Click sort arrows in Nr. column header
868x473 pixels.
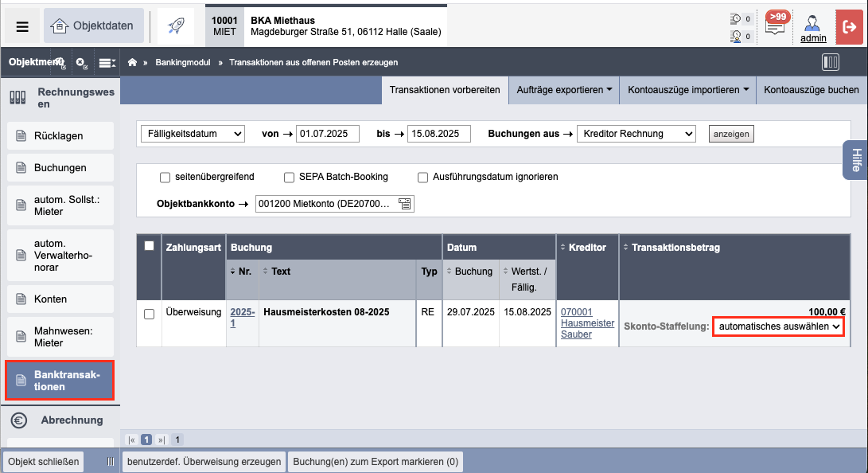click(233, 272)
